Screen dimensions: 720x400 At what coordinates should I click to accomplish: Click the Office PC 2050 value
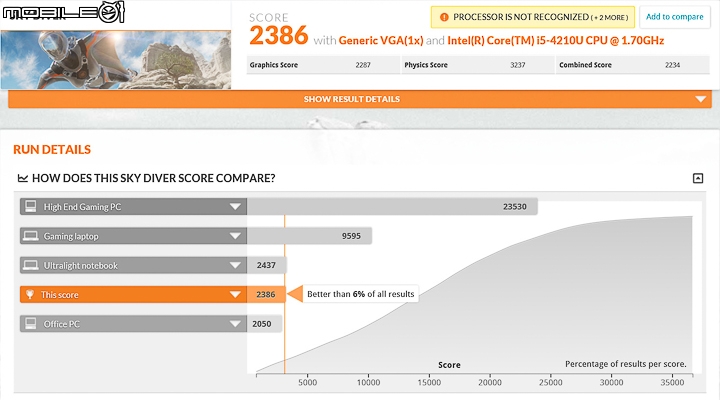(262, 324)
